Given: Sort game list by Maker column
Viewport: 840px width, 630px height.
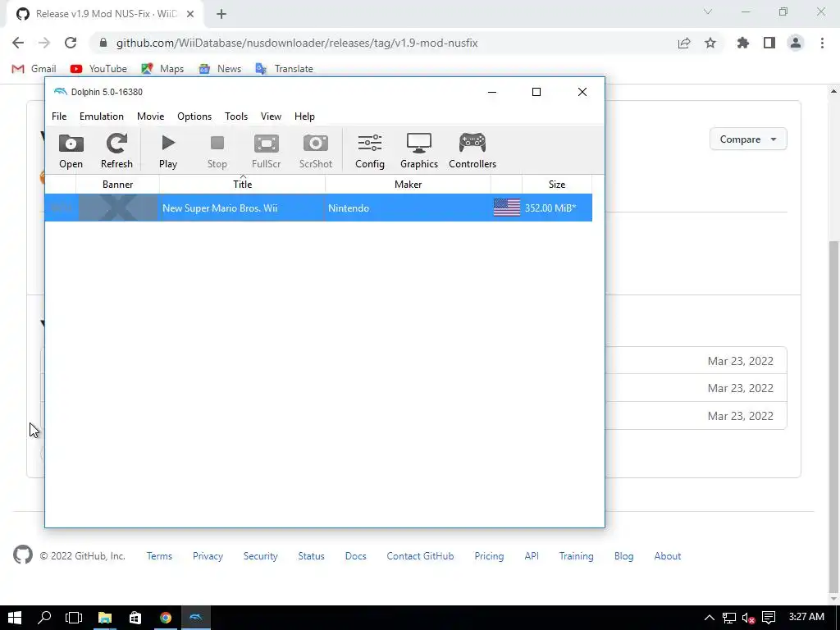Looking at the screenshot, I should coord(408,185).
